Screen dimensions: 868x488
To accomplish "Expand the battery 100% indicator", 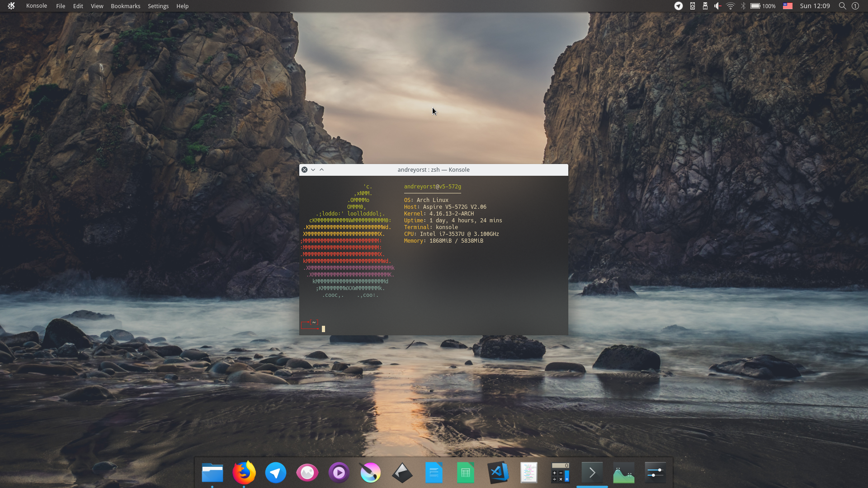I will coord(763,6).
